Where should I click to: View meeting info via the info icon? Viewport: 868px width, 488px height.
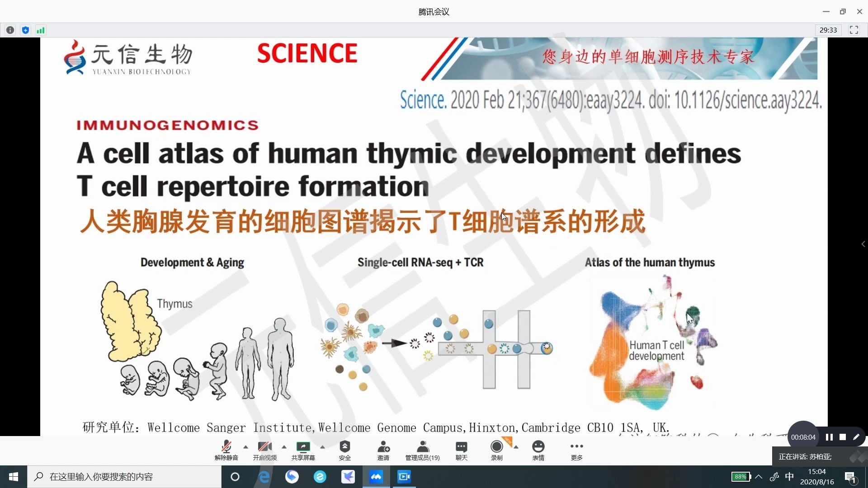pyautogui.click(x=9, y=30)
